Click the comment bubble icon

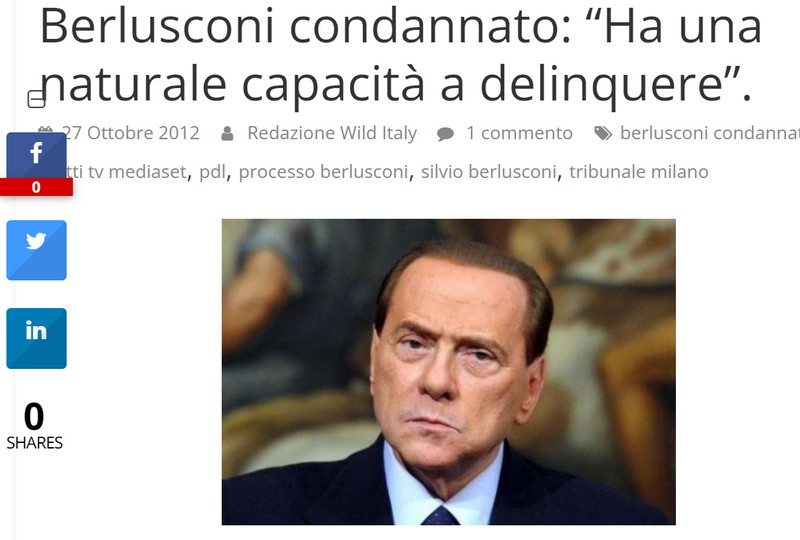click(x=445, y=134)
